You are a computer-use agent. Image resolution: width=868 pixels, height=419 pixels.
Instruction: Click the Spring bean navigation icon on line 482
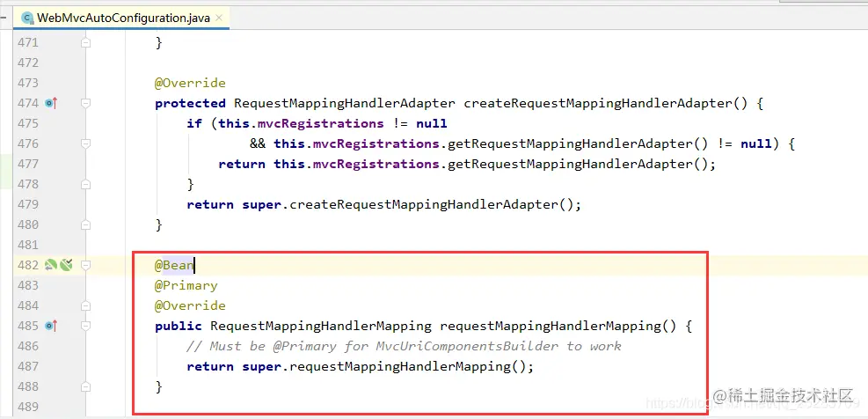coord(50,265)
